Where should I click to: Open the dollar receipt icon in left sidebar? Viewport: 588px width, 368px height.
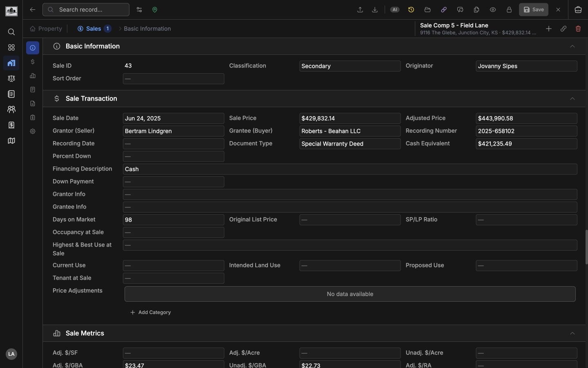point(11,126)
